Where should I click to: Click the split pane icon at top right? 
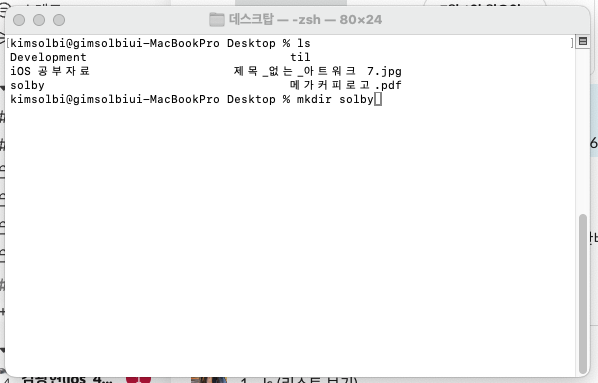(x=582, y=41)
